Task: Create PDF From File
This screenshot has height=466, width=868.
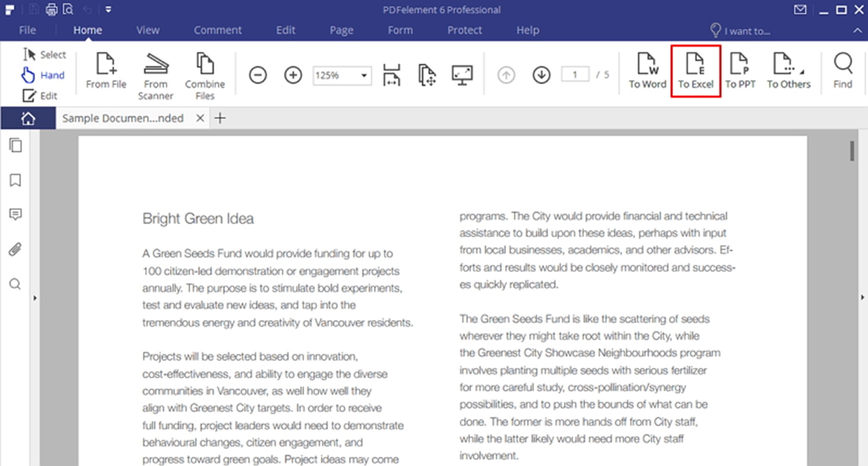Action: coord(106,70)
